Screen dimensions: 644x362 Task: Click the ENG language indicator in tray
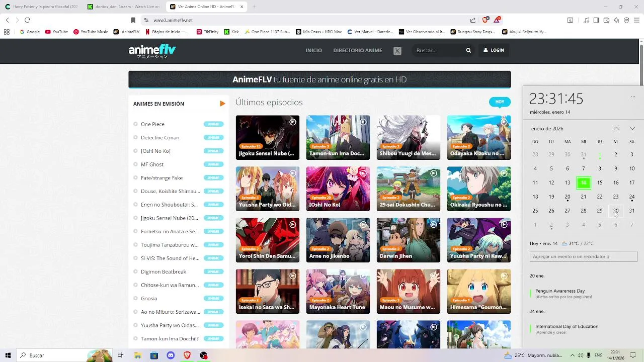(599, 355)
